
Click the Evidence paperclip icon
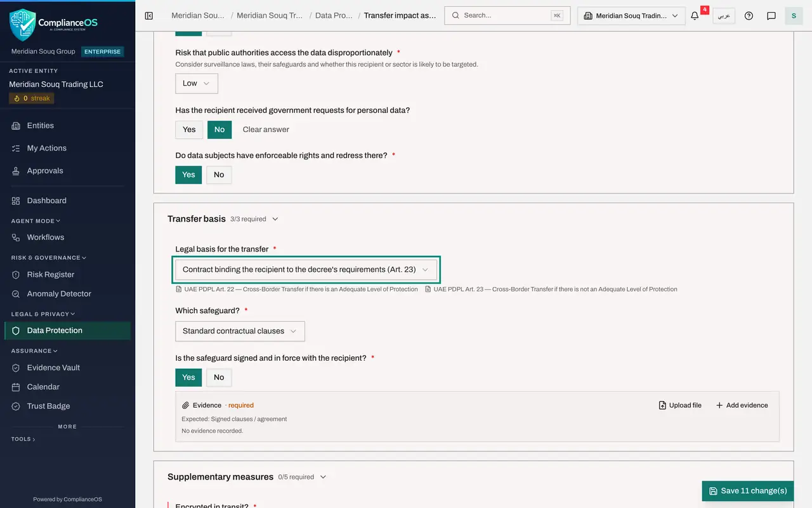(x=186, y=405)
